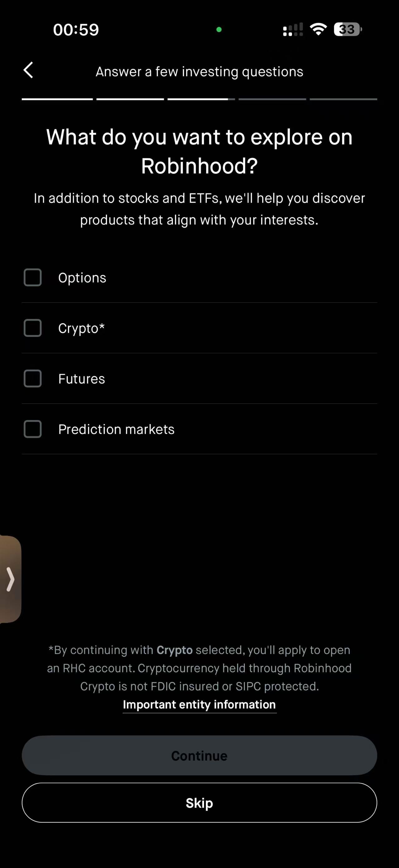Select the last progress bar segment
Screen dimensions: 399x868
point(343,99)
